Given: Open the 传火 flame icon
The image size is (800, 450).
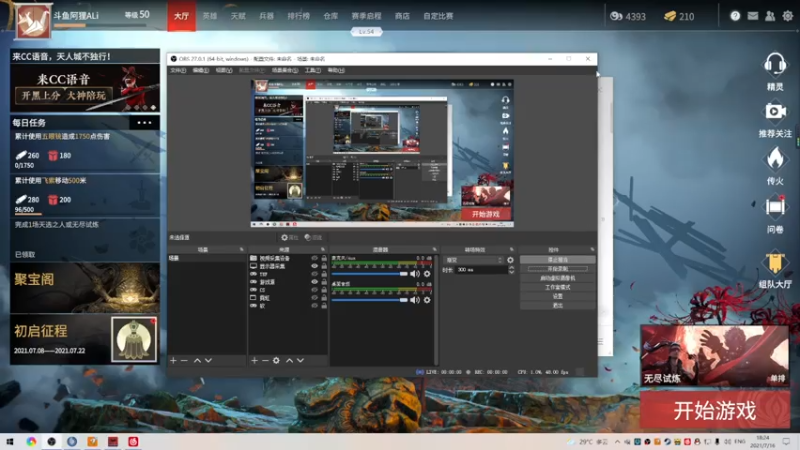Looking at the screenshot, I should tap(774, 158).
